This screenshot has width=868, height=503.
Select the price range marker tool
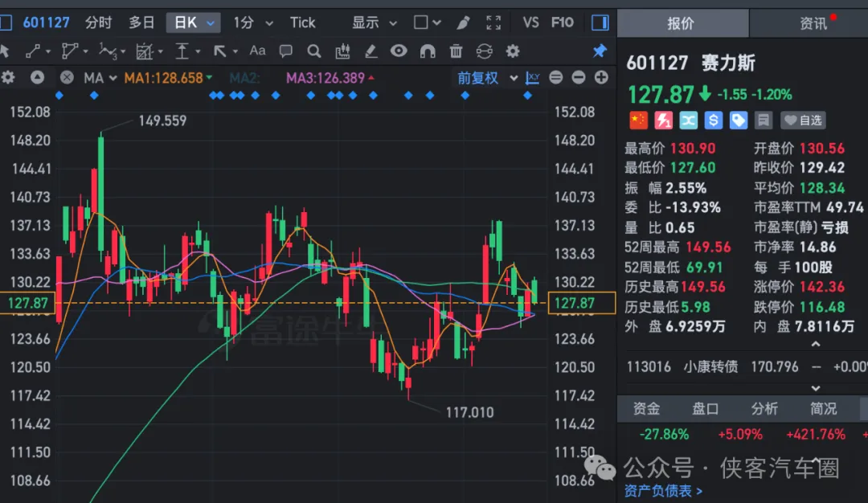point(182,51)
